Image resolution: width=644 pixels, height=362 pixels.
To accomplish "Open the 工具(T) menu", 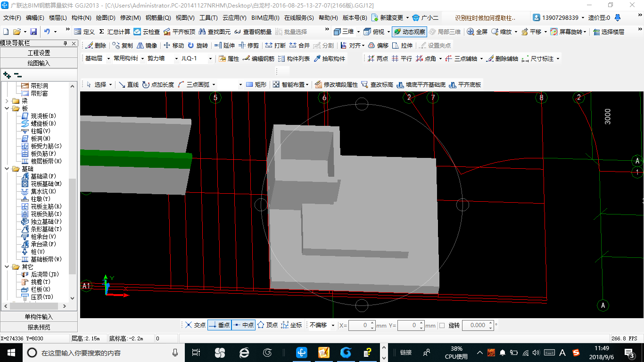I will pos(208,18).
